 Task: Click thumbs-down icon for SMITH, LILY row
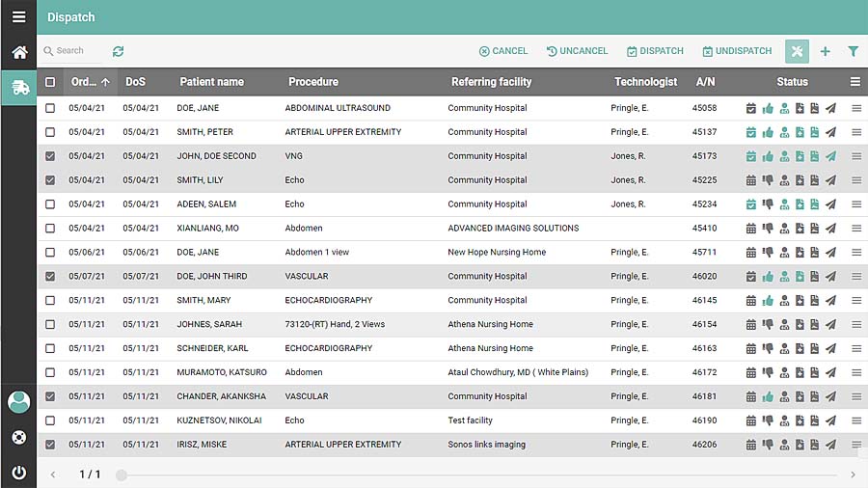coord(768,180)
